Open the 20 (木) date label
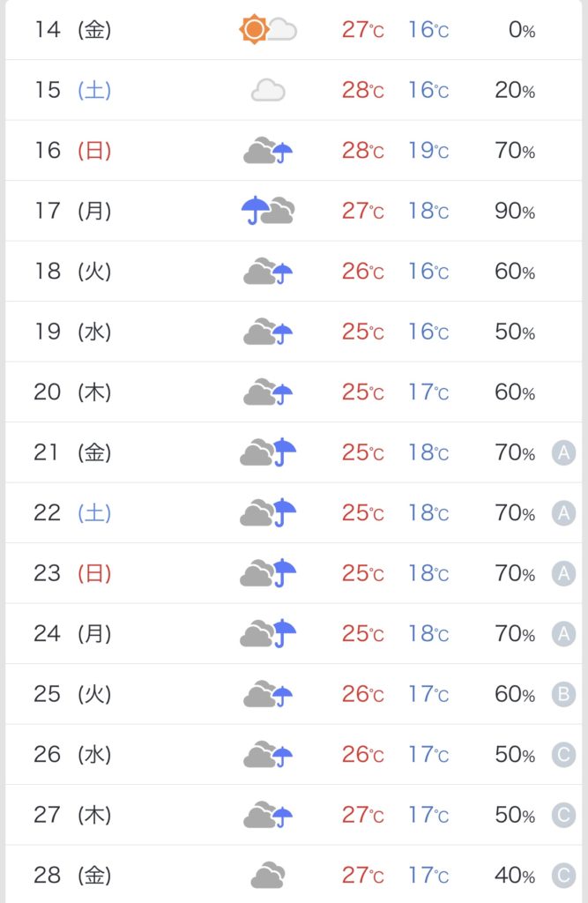 tap(72, 392)
